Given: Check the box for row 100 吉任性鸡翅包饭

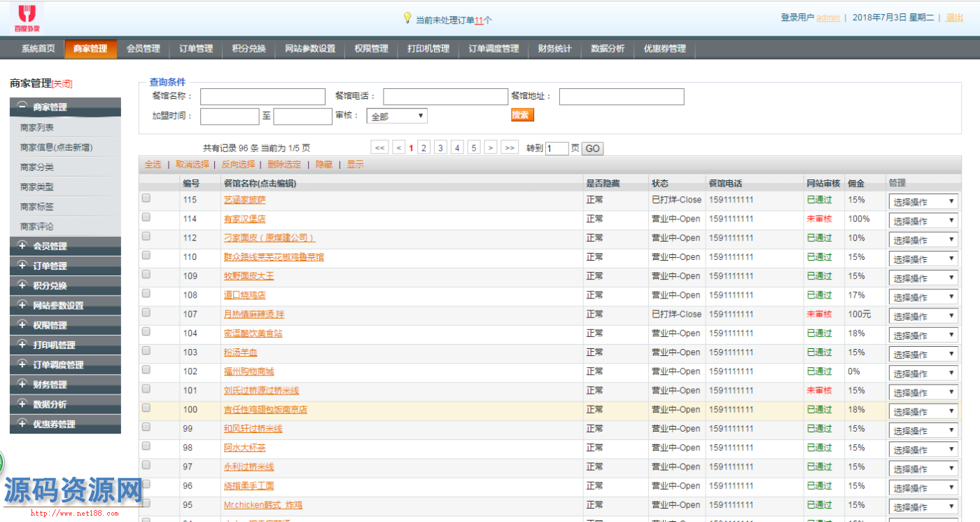Looking at the screenshot, I should tap(146, 408).
